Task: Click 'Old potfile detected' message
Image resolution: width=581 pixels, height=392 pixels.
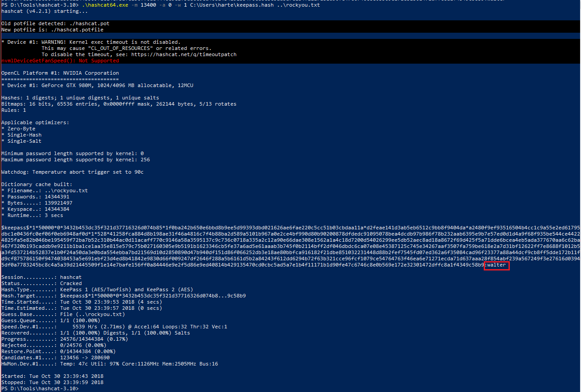Action: click(x=55, y=23)
